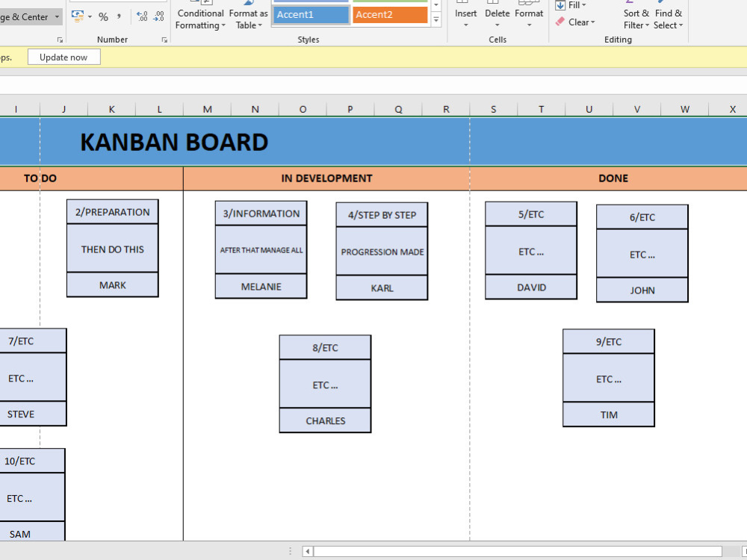747x560 pixels.
Task: Apply the Comma Style number format
Action: click(x=118, y=14)
